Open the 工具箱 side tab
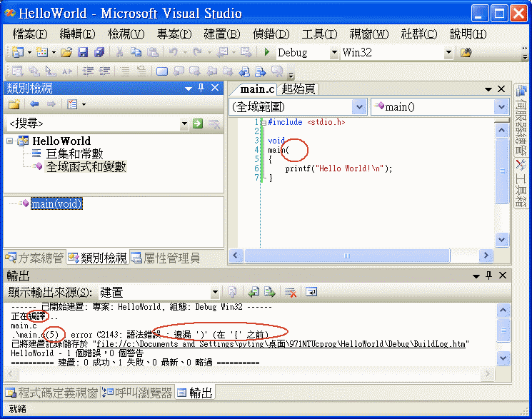Viewport: 532px width, 419px height. click(x=521, y=184)
